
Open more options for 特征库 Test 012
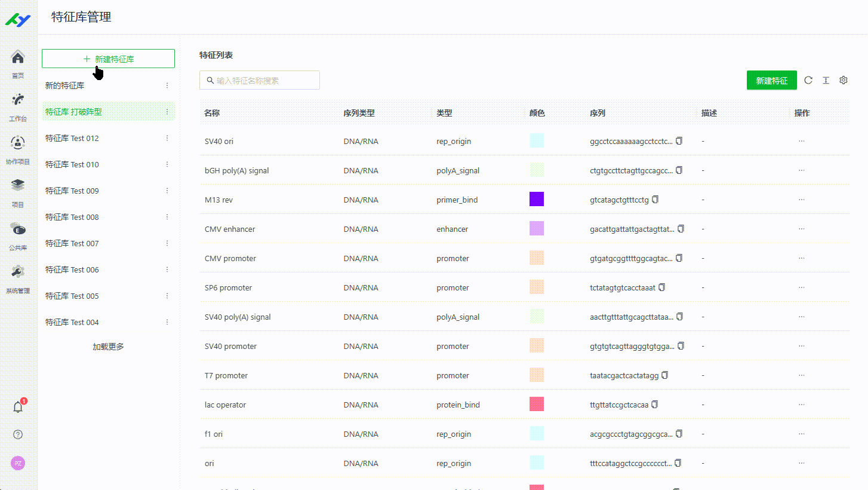[167, 138]
